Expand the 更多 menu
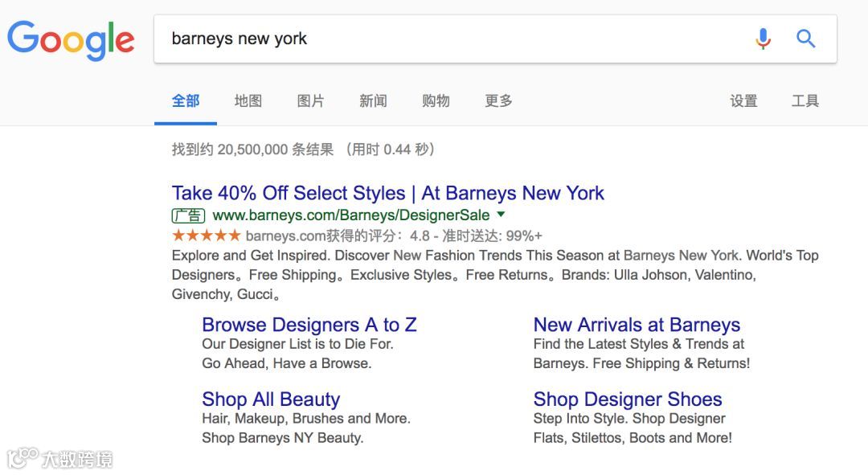Screen dimensions: 868x475 point(499,100)
